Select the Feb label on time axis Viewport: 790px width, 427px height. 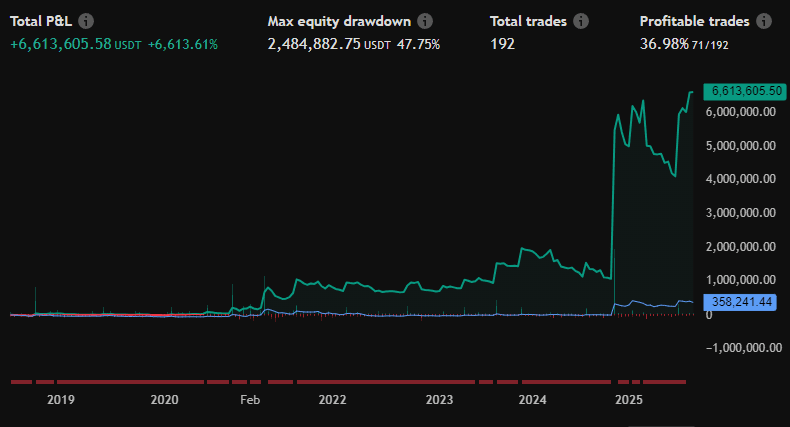click(x=250, y=400)
